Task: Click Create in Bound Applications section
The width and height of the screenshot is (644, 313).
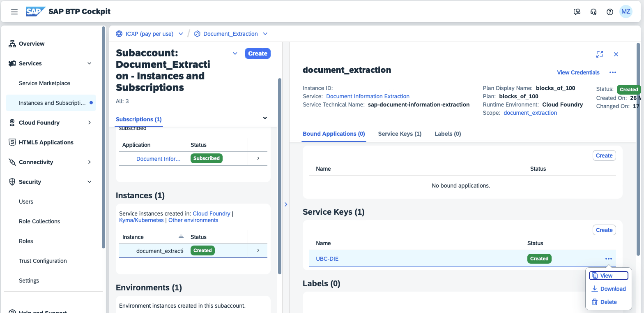Action: tap(604, 155)
